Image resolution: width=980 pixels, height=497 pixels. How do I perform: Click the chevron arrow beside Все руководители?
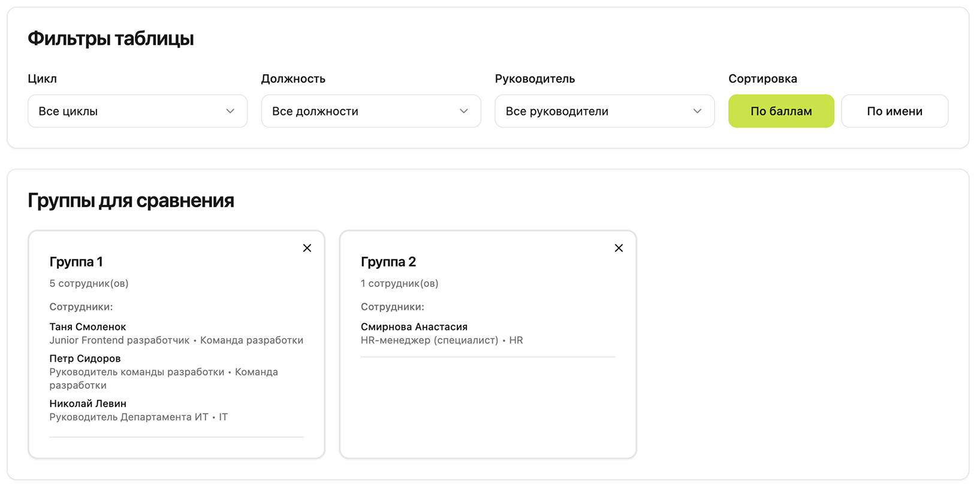click(x=697, y=111)
